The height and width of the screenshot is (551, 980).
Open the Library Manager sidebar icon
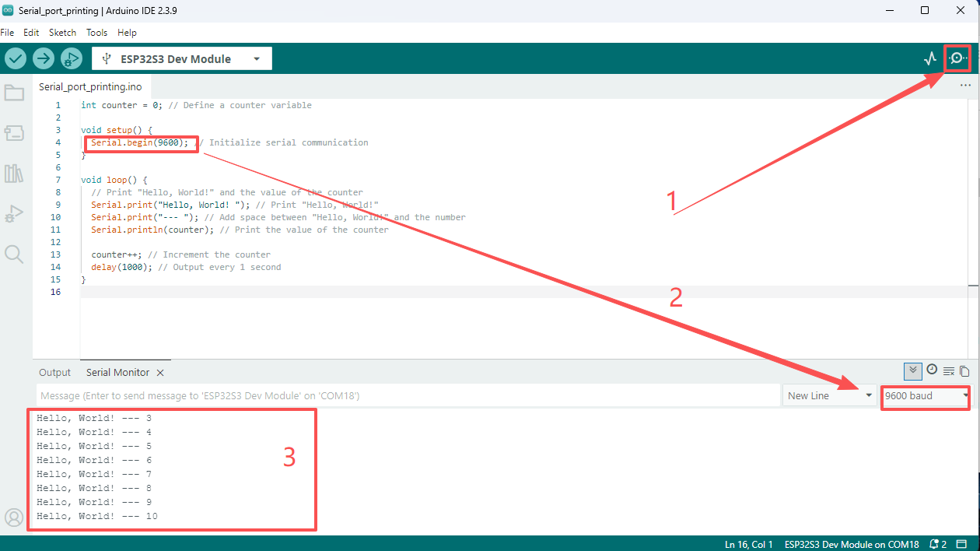tap(14, 174)
